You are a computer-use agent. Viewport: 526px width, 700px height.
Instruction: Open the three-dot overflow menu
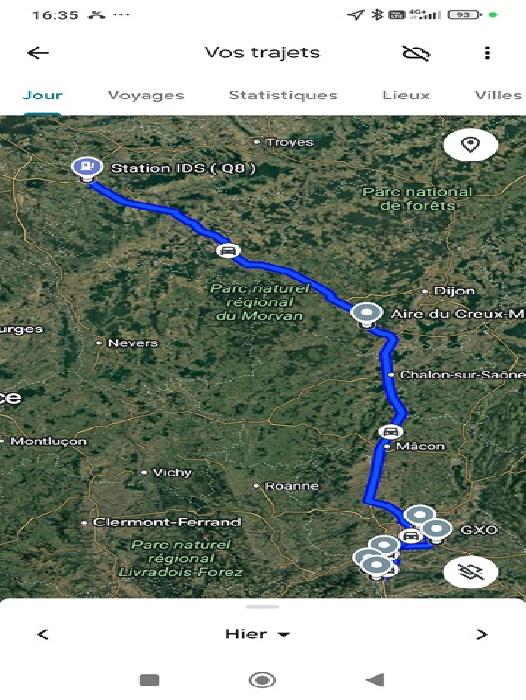pos(487,53)
